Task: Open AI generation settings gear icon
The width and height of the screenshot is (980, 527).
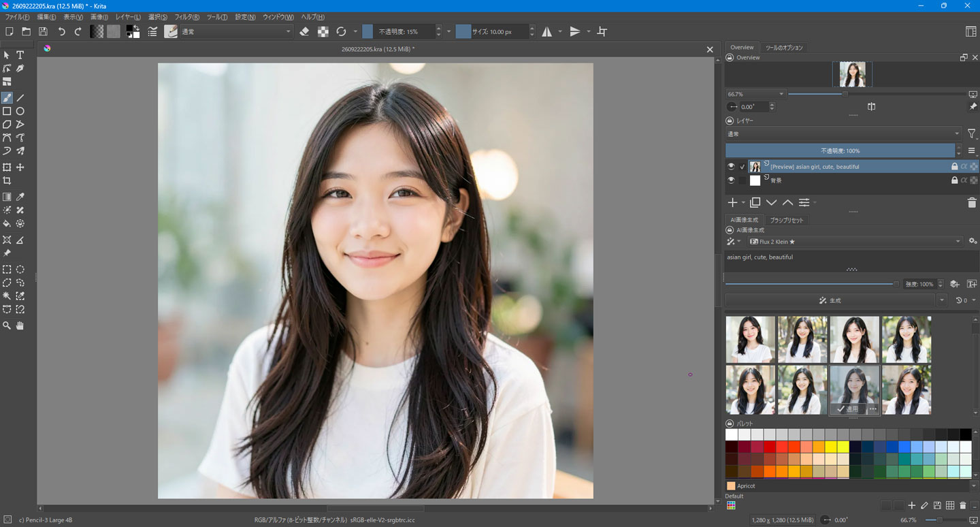Action: click(973, 242)
